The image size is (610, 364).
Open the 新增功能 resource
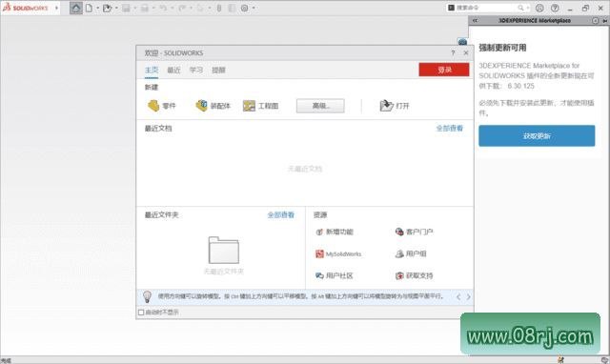[335, 232]
